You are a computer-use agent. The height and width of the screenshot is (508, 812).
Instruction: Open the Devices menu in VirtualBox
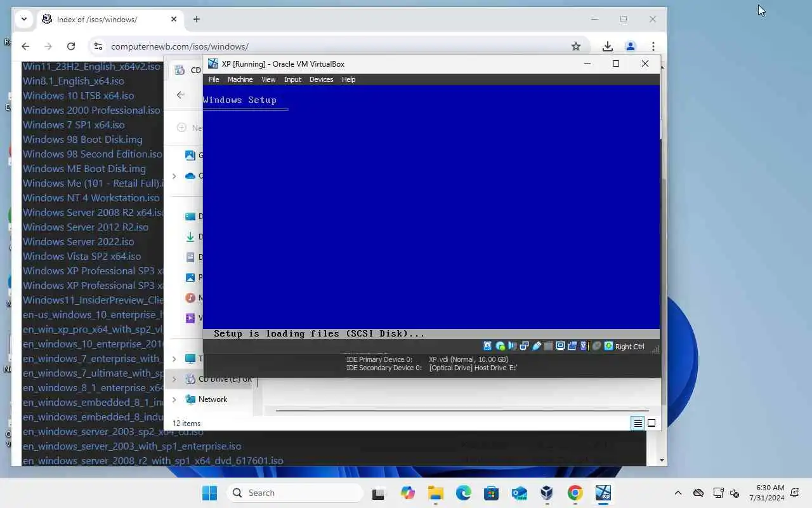tap(321, 79)
